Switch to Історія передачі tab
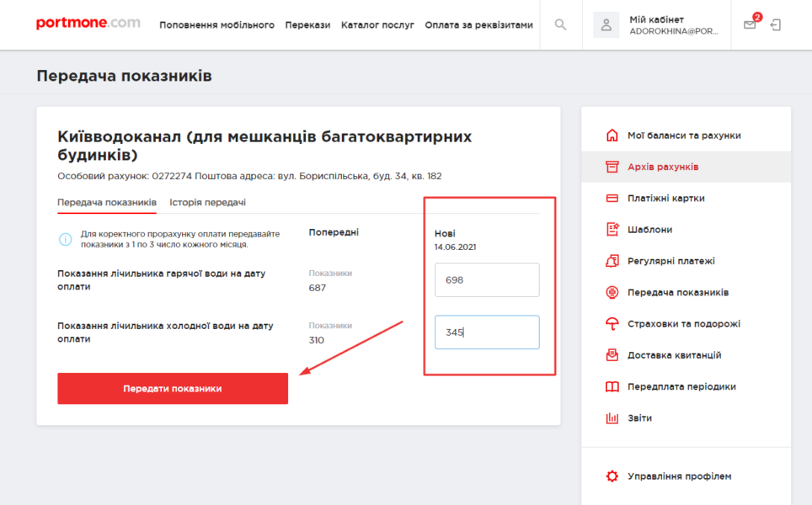 [x=208, y=202]
